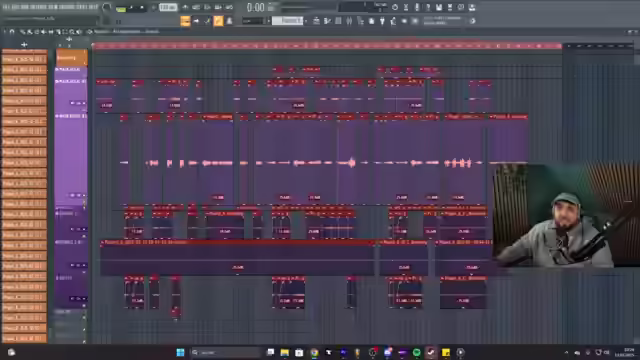Click the main menu bar at top left
This screenshot has width=640, height=360.
(50, 7)
